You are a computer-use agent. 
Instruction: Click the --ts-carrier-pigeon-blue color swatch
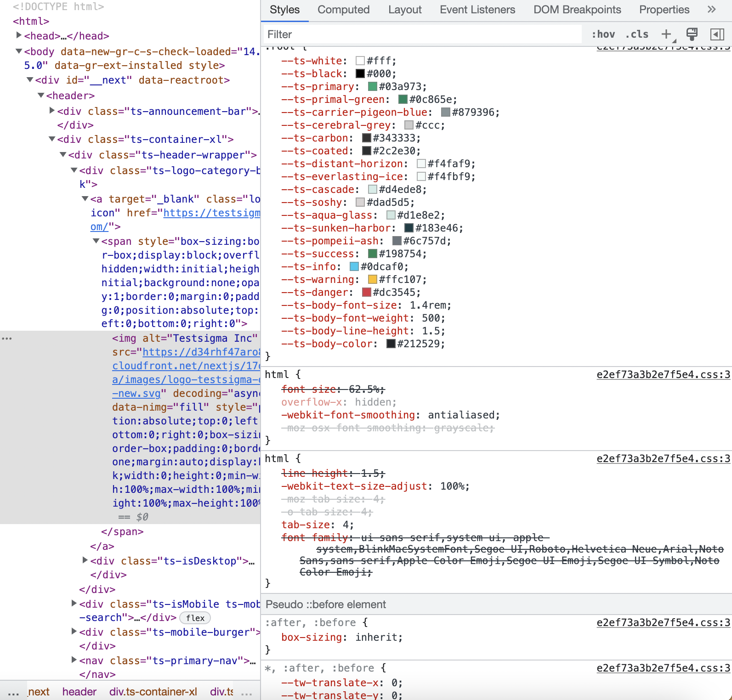point(446,112)
